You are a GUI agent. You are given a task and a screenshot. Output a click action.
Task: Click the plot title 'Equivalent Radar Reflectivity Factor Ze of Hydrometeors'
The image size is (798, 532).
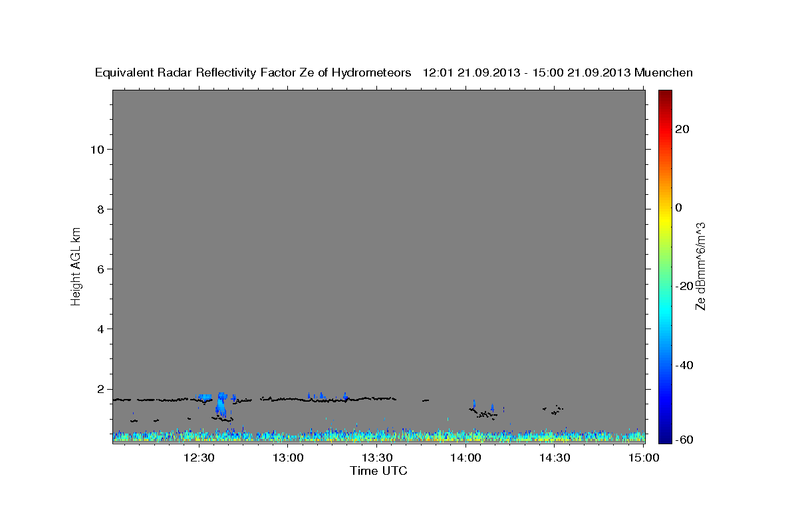click(x=253, y=73)
